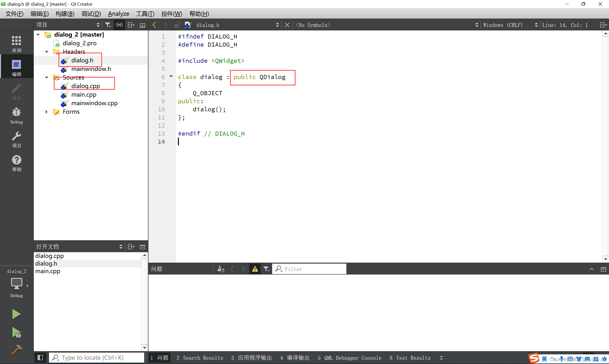
Task: Change Windows (CRLF) line ending setting
Action: coord(511,25)
